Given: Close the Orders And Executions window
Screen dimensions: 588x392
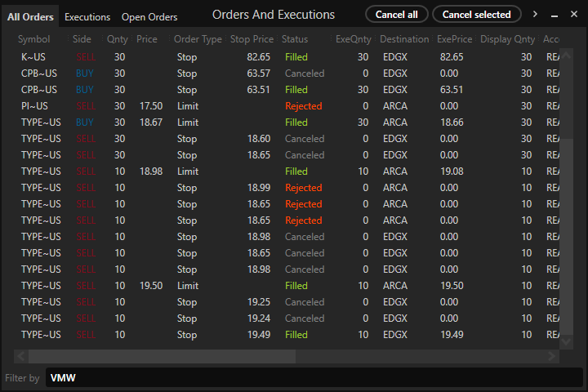Looking at the screenshot, I should [574, 14].
